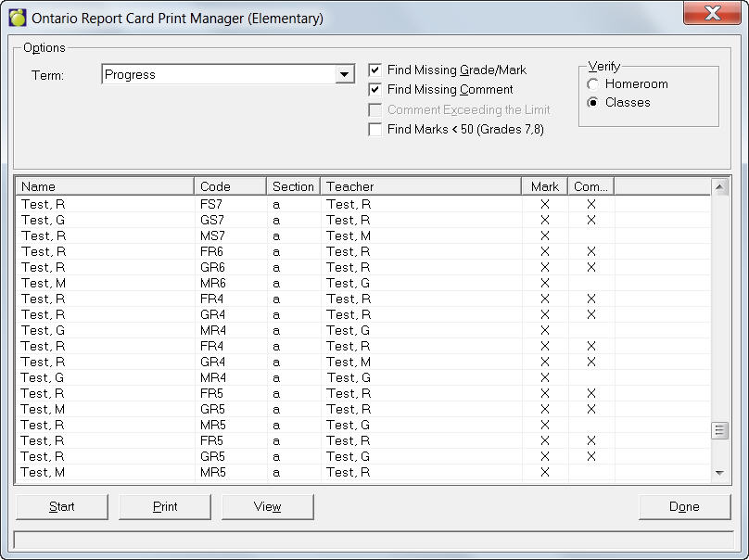
Task: Click the application icon in the title bar
Action: (17, 18)
